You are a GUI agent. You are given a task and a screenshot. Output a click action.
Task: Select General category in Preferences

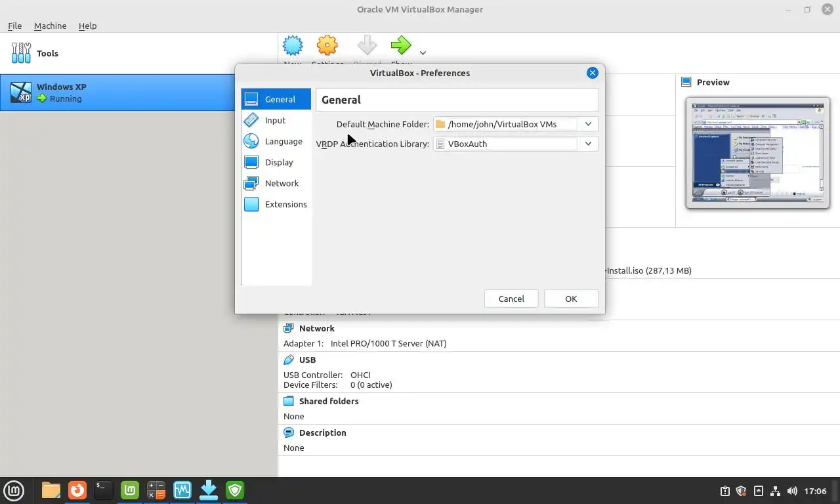tap(276, 99)
